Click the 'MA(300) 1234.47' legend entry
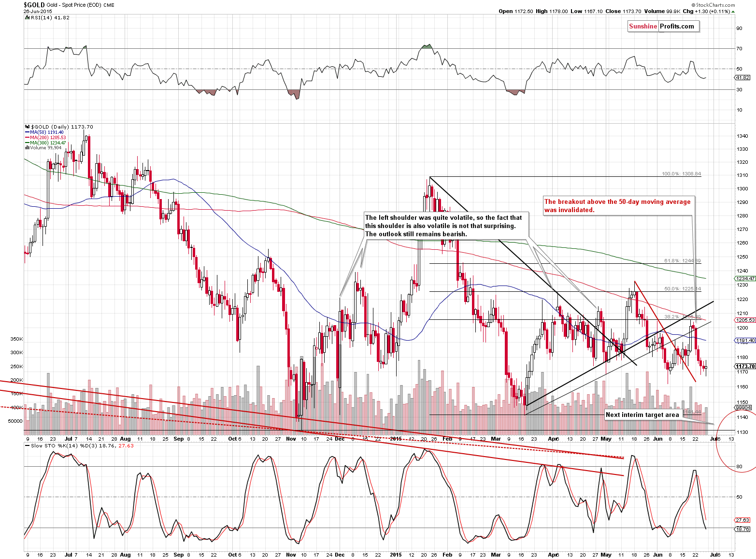The height and width of the screenshot is (559, 756). pos(48,143)
